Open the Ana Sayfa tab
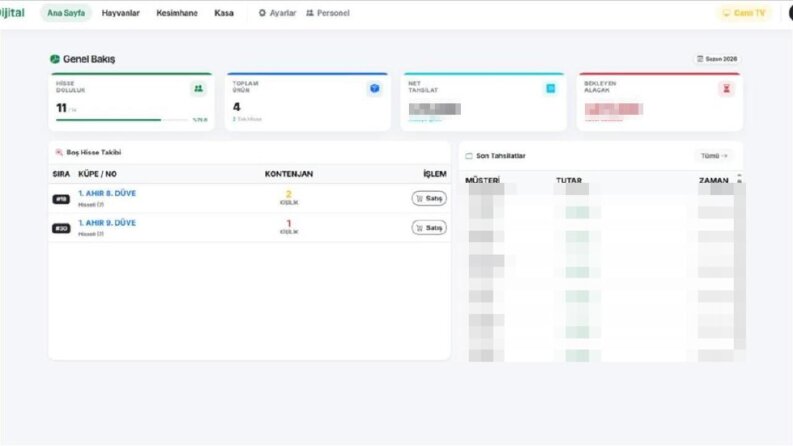793x446 pixels. pos(66,13)
